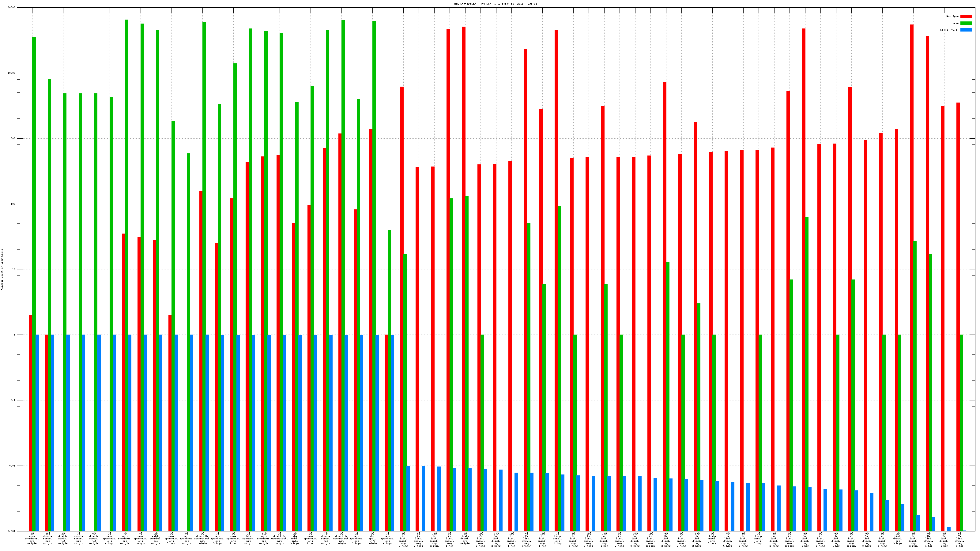980x551 pixels.
Task: Click the 100000 y-axis tick label
Action: [x=11, y=8]
